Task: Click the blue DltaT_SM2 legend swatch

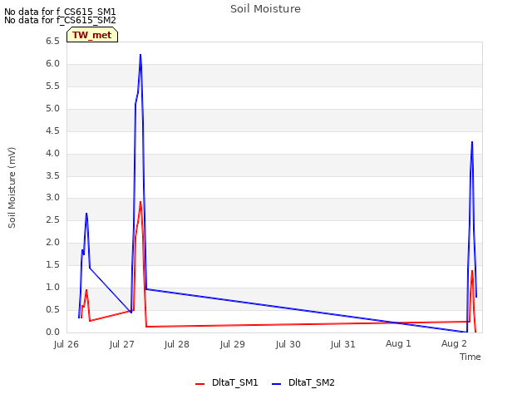Action: pos(277,384)
